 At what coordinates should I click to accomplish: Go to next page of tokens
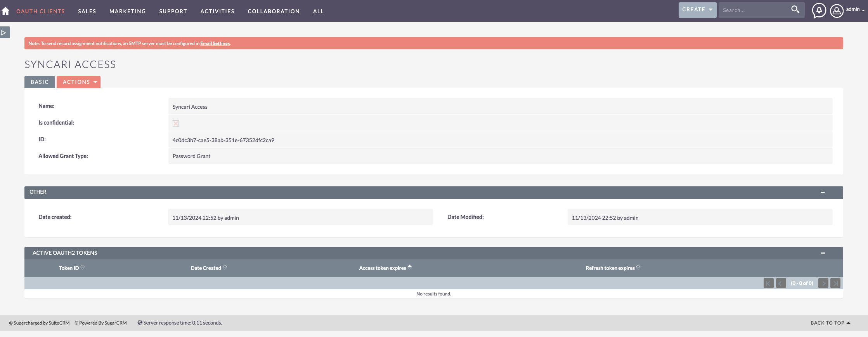coord(823,283)
